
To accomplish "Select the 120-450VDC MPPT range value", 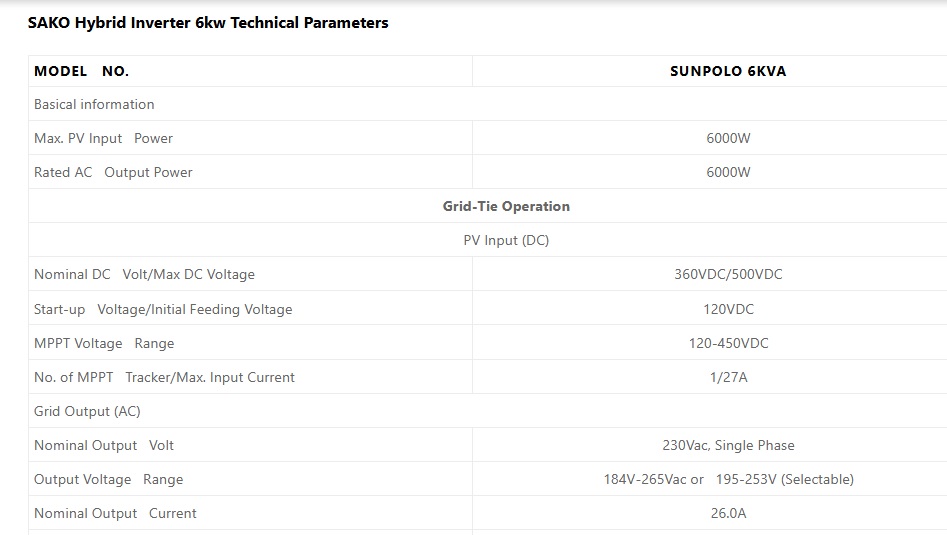I will point(728,343).
